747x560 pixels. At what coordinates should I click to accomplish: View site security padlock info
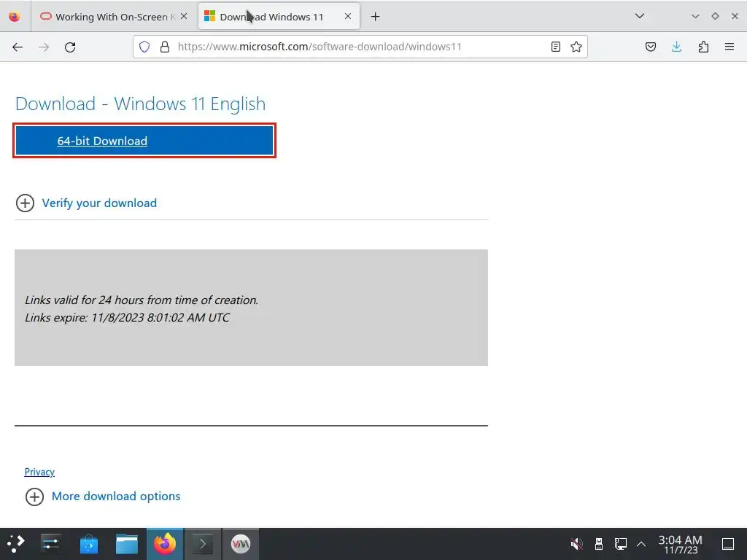click(x=165, y=47)
